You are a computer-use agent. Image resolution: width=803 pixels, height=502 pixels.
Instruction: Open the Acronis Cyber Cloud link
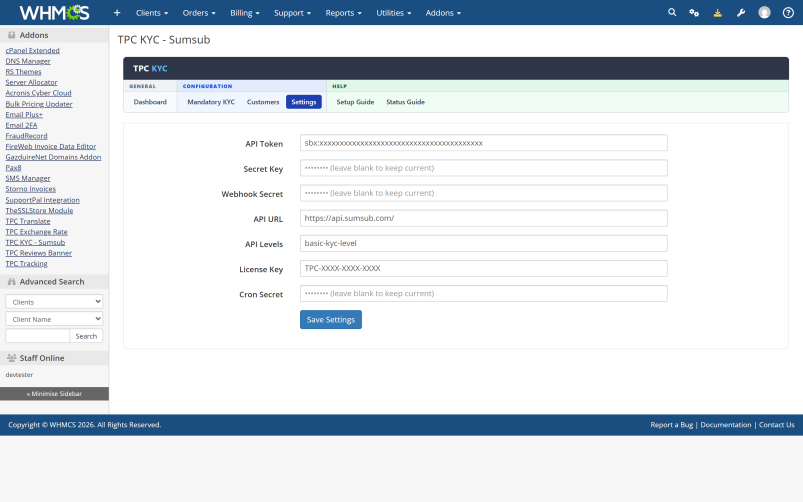click(38, 93)
